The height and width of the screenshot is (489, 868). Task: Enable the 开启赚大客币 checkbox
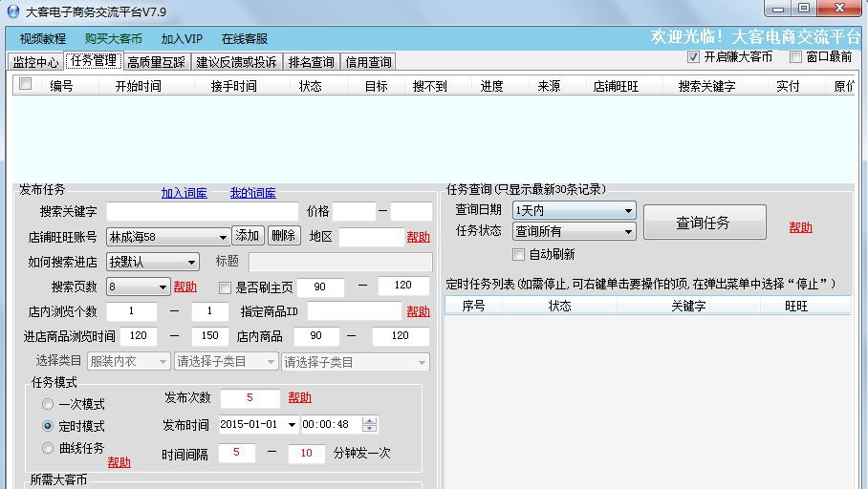click(694, 57)
